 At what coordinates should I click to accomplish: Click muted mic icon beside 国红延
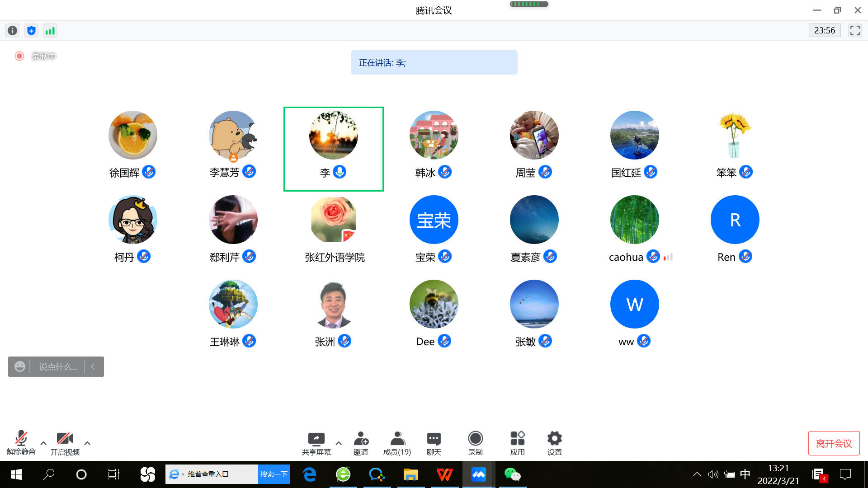point(651,172)
